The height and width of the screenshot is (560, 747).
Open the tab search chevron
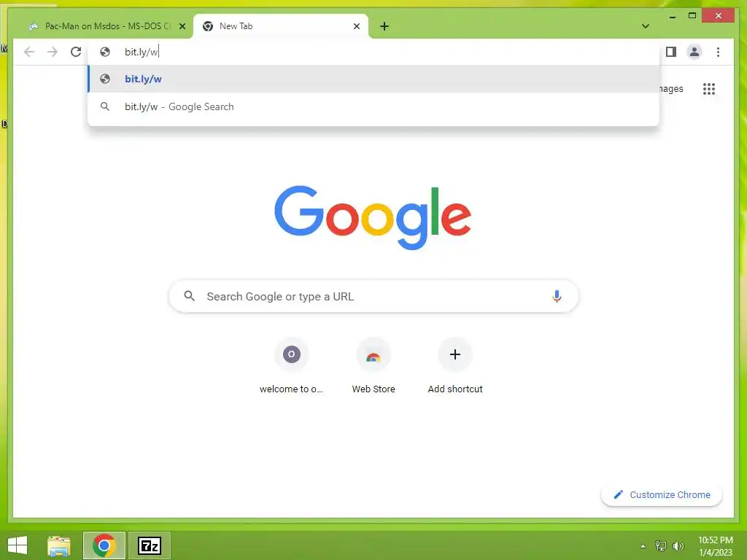point(646,26)
